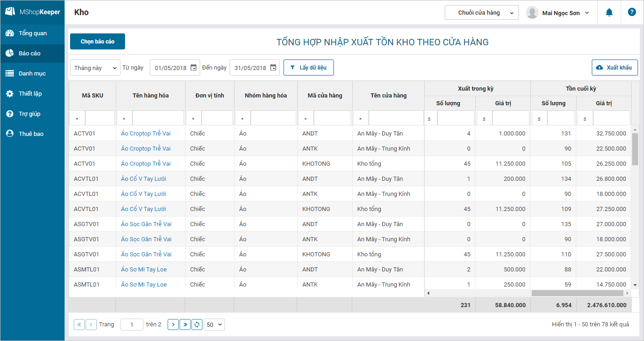Click the Xuất khẩu export button
The image size is (644, 341).
[615, 68]
